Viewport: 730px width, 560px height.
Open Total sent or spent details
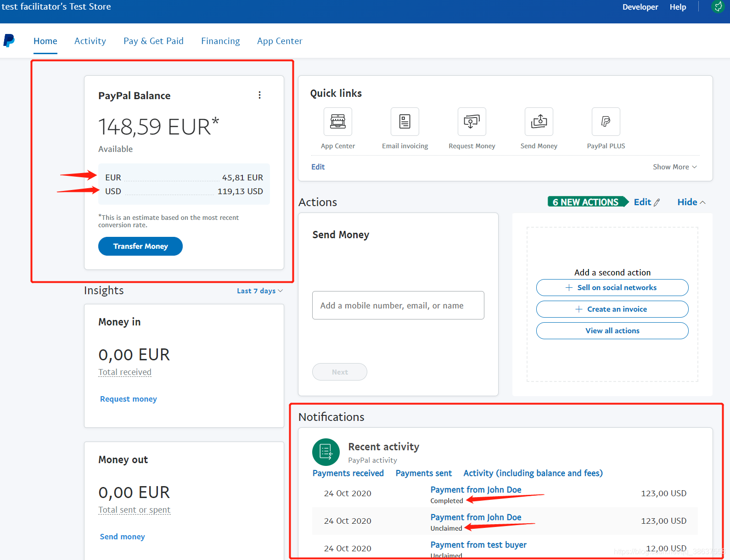point(135,510)
